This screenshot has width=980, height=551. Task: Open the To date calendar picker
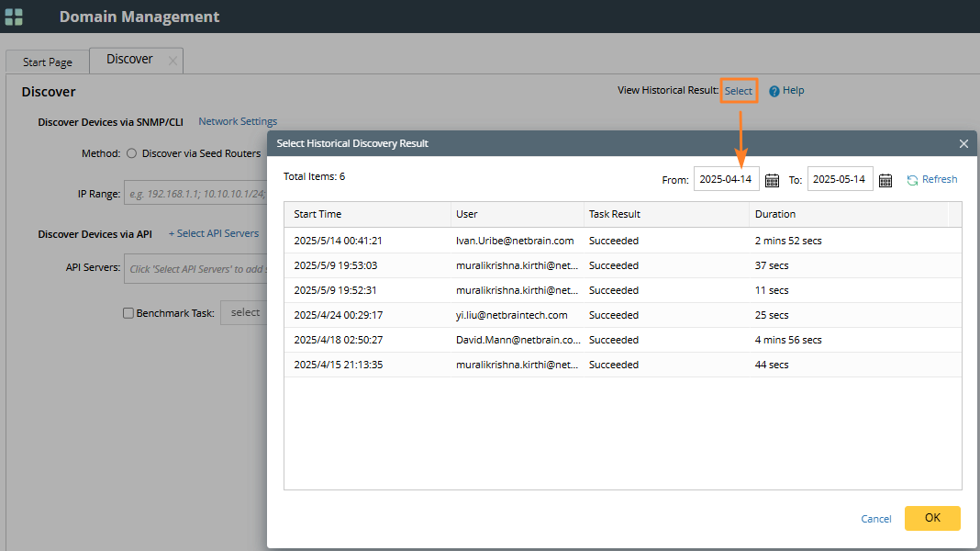pyautogui.click(x=885, y=180)
